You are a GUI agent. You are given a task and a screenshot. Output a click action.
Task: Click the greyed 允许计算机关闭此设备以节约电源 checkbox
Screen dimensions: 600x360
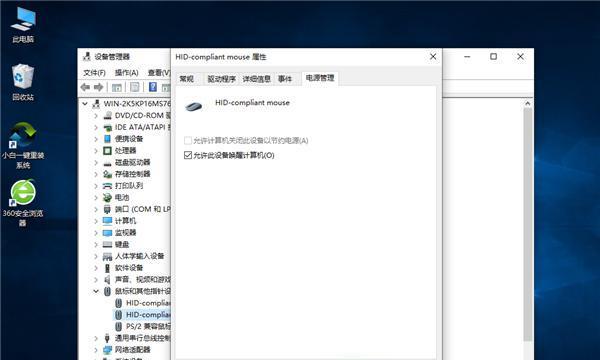tap(188, 140)
